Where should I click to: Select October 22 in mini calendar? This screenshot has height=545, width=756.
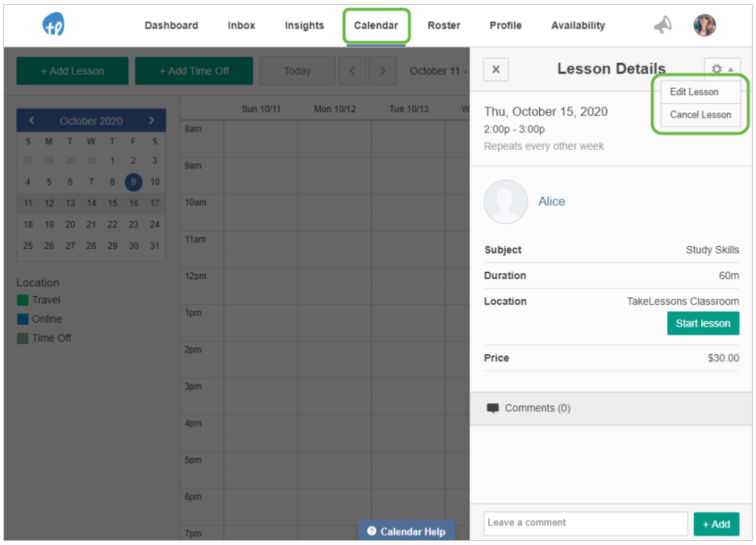pos(112,225)
